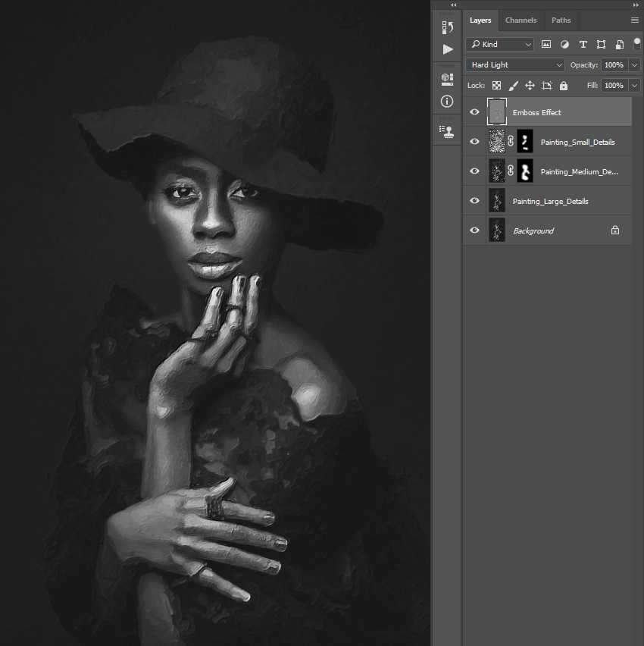Expand the Opacity slider dropdown arrow

click(x=634, y=65)
